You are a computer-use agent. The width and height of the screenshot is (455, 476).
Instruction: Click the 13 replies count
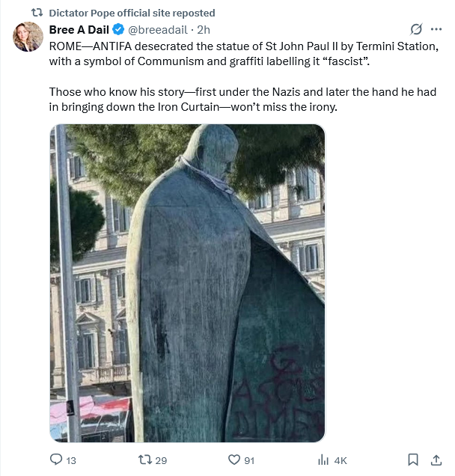72,460
